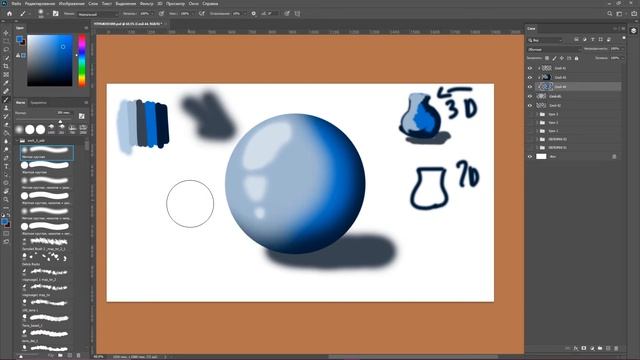Open the Окно menu
640x360 pixels.
tap(193, 4)
